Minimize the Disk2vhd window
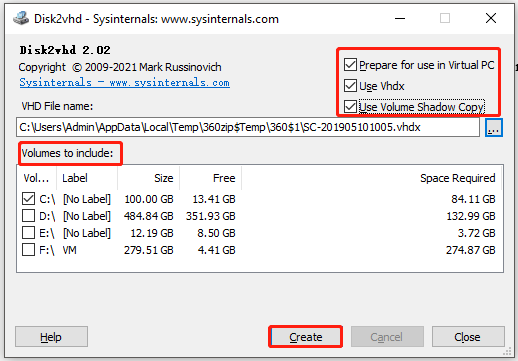 pos(400,18)
